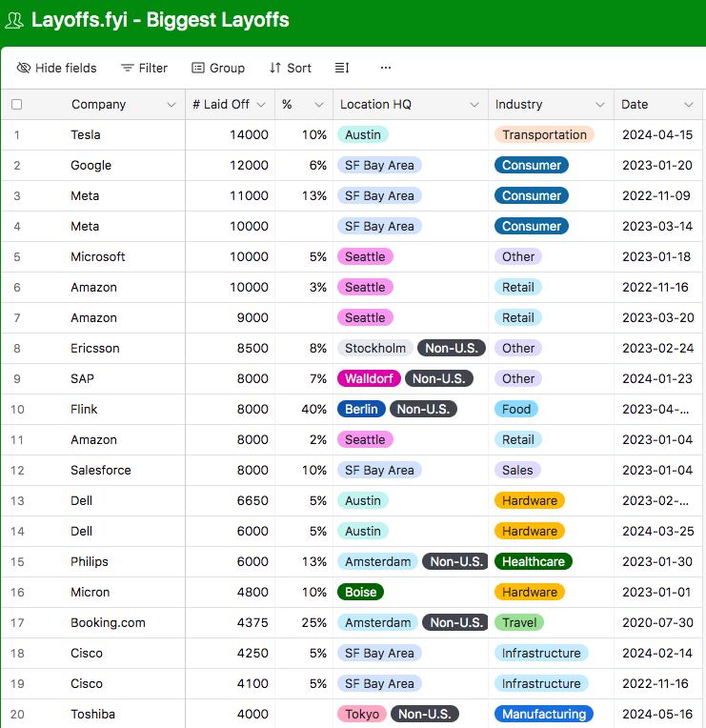Screen dimensions: 706x728
Task: Expand the Date column dropdown arrow
Action: point(688,105)
